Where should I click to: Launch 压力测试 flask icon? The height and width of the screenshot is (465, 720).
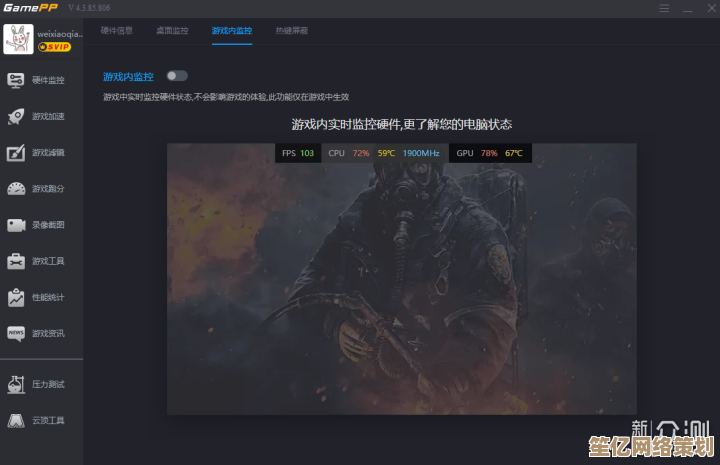pos(16,384)
